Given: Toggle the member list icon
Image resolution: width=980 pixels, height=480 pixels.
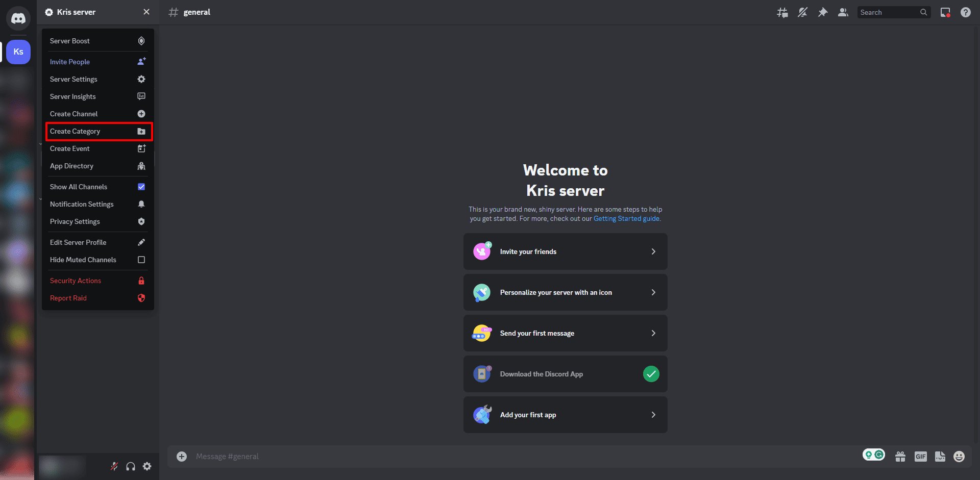Looking at the screenshot, I should pyautogui.click(x=843, y=12).
